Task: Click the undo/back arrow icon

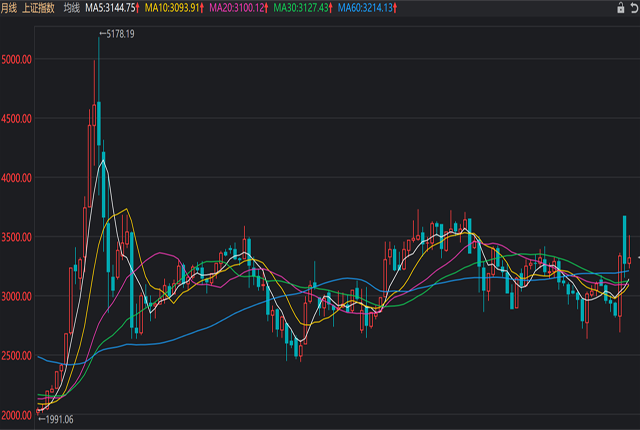Action: 635,8
